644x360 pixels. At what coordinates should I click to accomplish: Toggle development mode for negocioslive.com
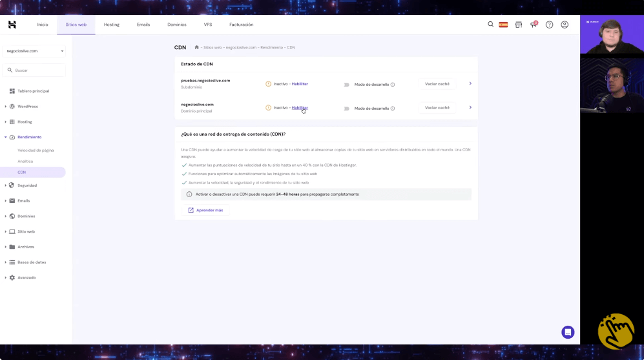click(x=346, y=109)
